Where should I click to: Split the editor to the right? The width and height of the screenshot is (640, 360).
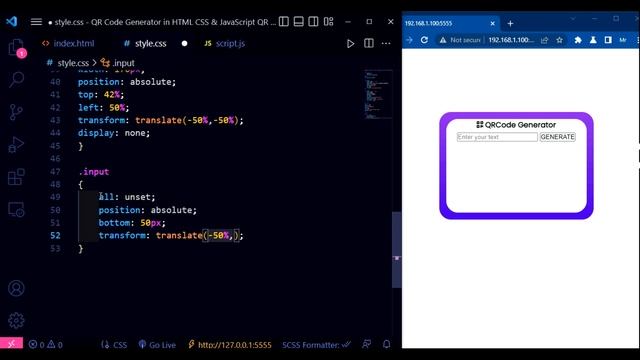[x=369, y=43]
